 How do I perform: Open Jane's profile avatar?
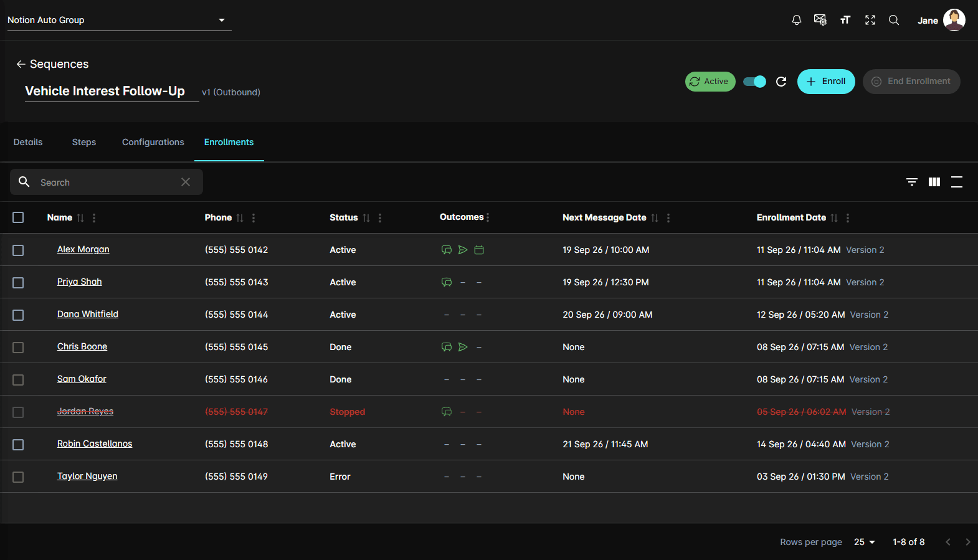pos(954,20)
